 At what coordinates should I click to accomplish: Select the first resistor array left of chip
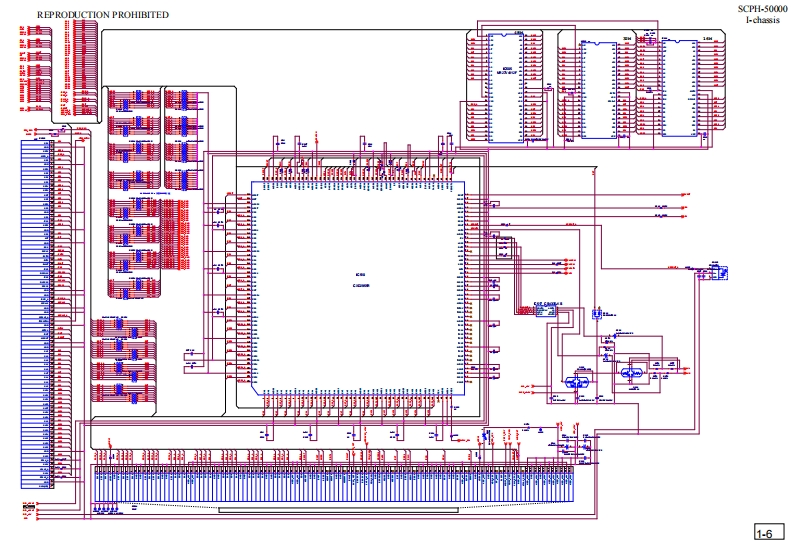(x=134, y=101)
